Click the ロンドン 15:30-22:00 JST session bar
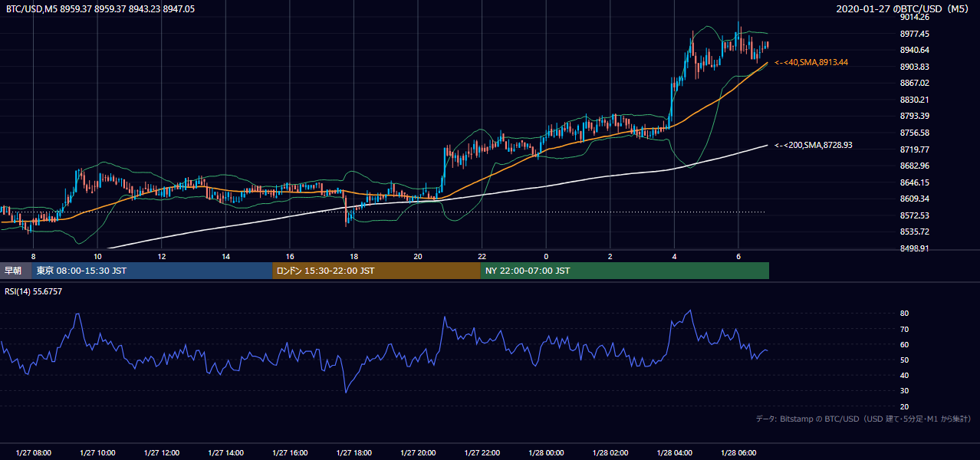Screen dimensions: 980x460 tap(377, 271)
